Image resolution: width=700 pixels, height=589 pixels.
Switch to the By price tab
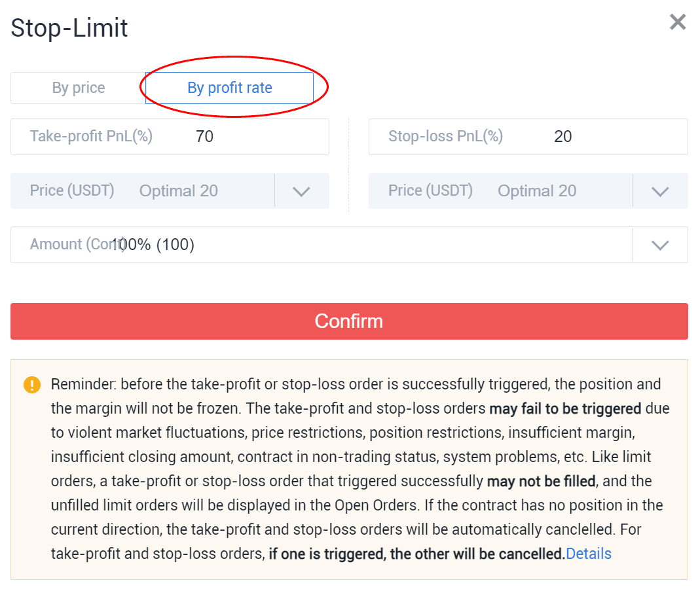click(79, 88)
